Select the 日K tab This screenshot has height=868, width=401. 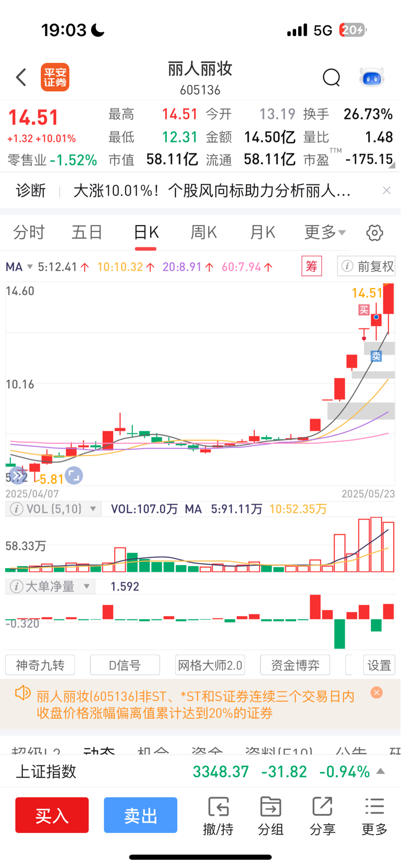pos(145,233)
